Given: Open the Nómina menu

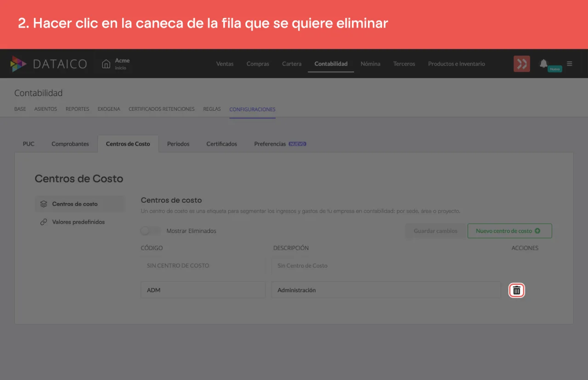Looking at the screenshot, I should tap(370, 64).
